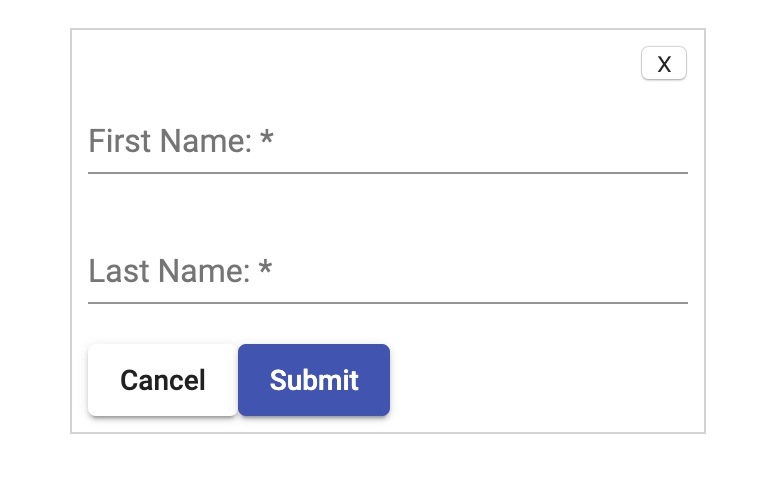
Task: Hit the blue Submit button
Action: pos(314,380)
